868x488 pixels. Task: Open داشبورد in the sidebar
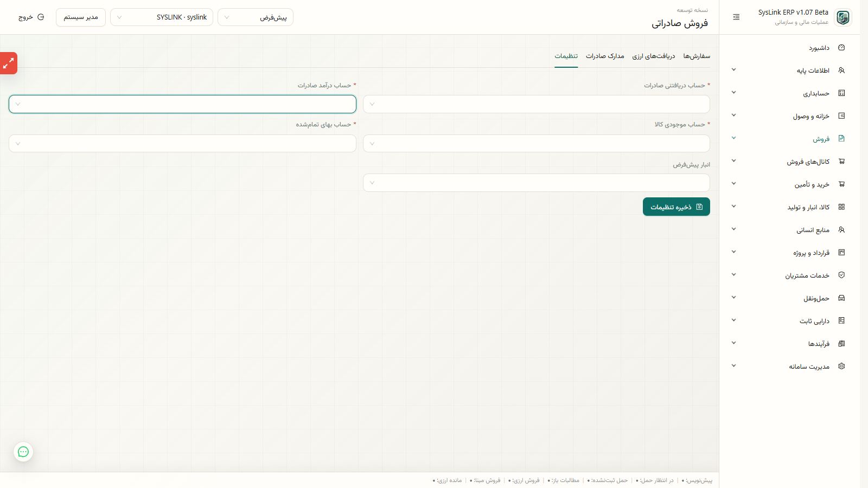click(789, 48)
